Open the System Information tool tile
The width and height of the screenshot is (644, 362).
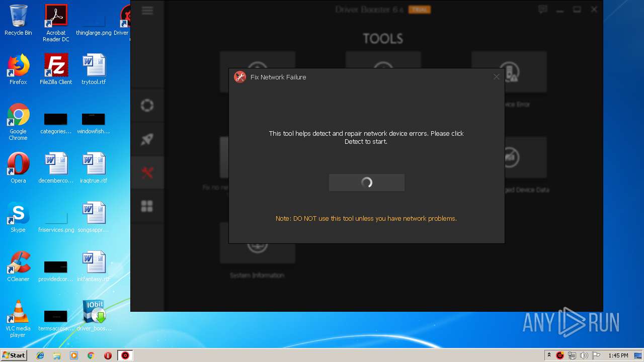[257, 251]
